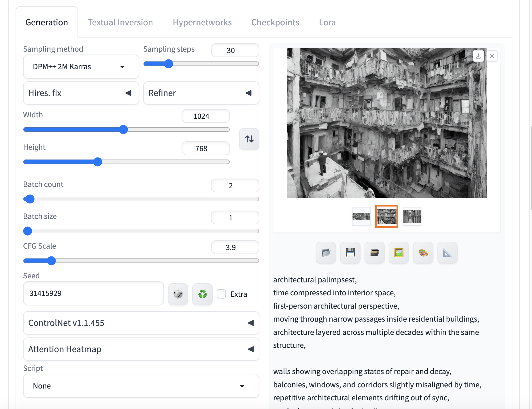Expand the Attention Heatmap section
Image resolution: width=532 pixels, height=409 pixels.
tap(141, 349)
